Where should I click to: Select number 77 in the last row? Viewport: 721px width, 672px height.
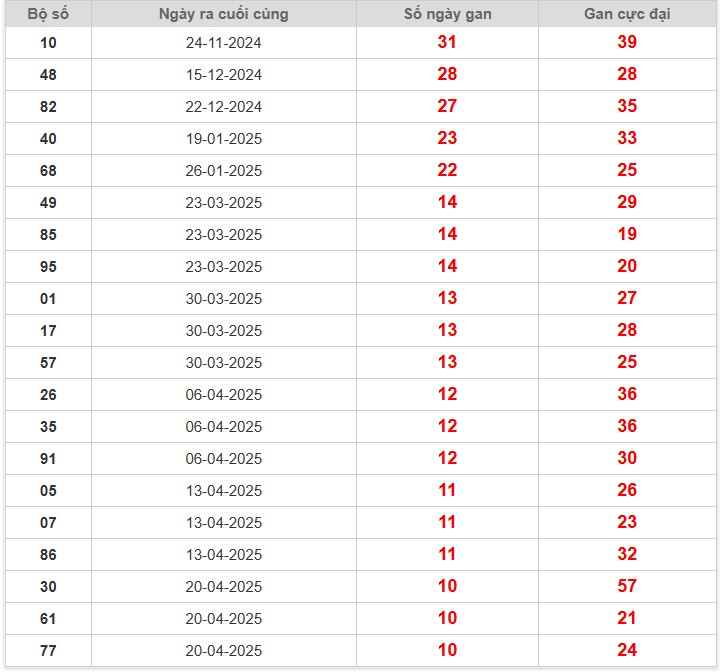[x=48, y=651]
